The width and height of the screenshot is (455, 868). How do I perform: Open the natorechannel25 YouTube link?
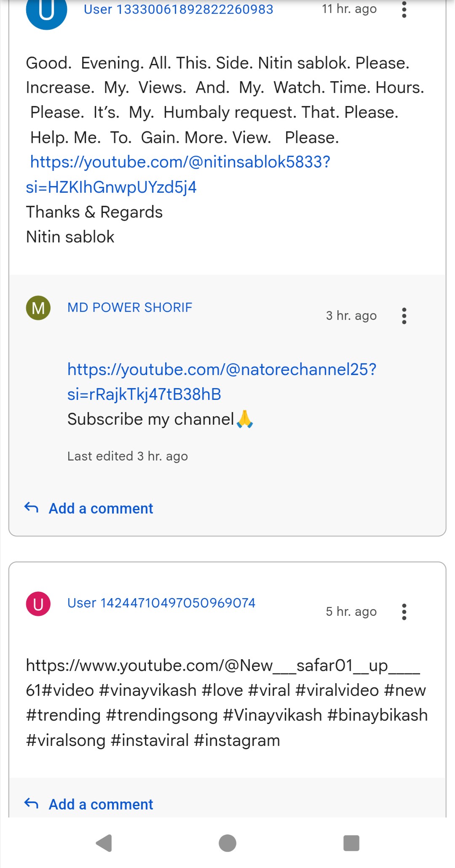tap(222, 382)
